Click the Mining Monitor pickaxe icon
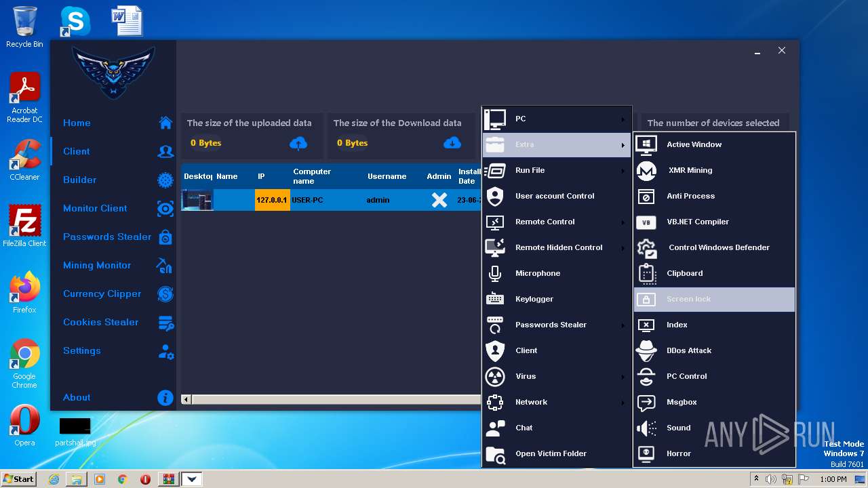868x488 pixels. [165, 265]
